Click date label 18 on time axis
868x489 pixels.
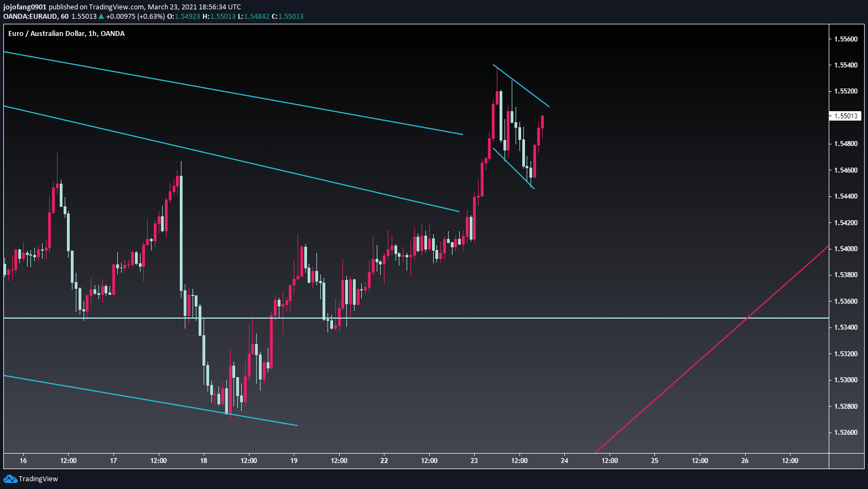[204, 460]
